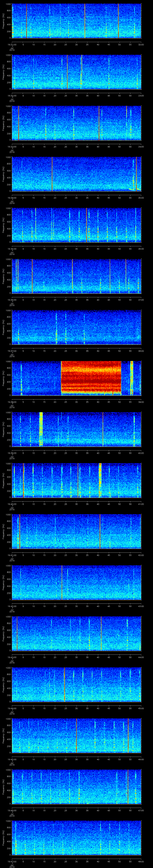Select the spectrogram panel starting at 19:32:00

(76, 72)
